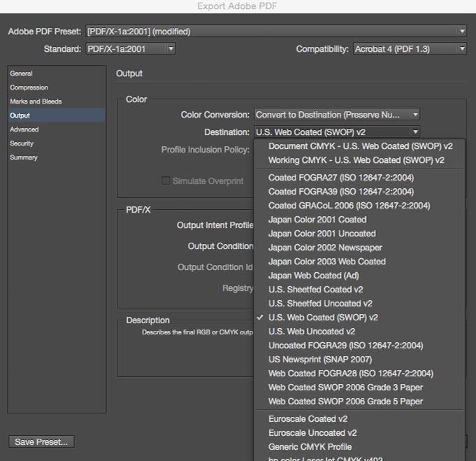Click the Save Preset button

click(x=41, y=441)
